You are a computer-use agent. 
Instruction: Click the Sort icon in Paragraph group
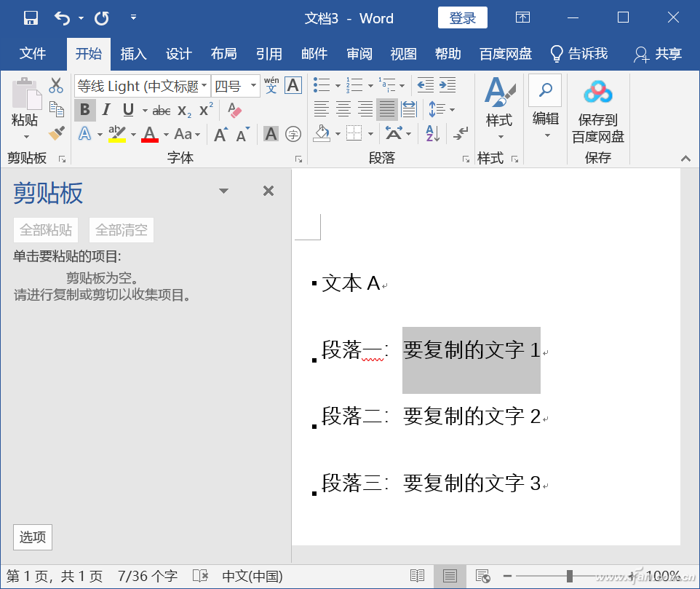pos(433,135)
